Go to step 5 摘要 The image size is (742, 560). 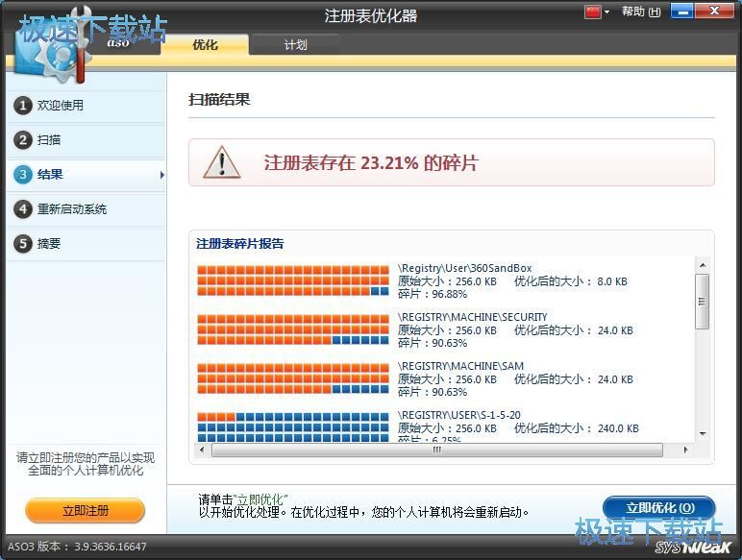(86, 244)
